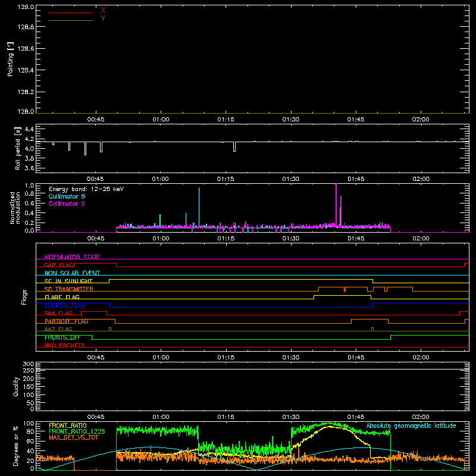Click the SC_TRANSMITTER flag label
Viewport: 476px width, 476px height.
coord(68,289)
